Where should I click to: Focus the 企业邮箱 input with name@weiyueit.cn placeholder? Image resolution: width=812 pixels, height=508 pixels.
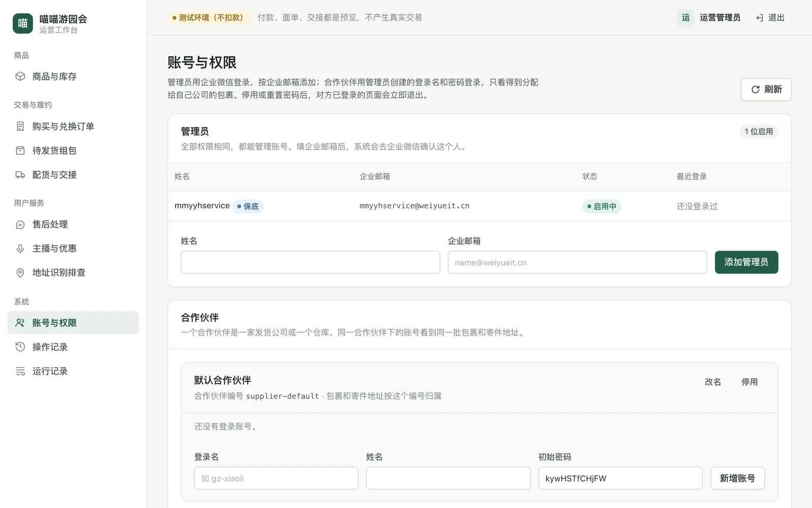coord(577,262)
